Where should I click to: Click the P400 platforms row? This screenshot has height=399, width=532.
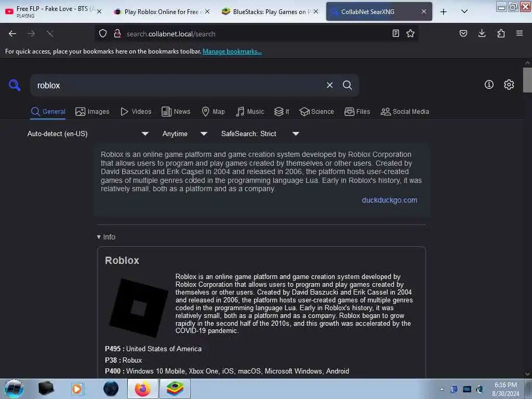227,371
